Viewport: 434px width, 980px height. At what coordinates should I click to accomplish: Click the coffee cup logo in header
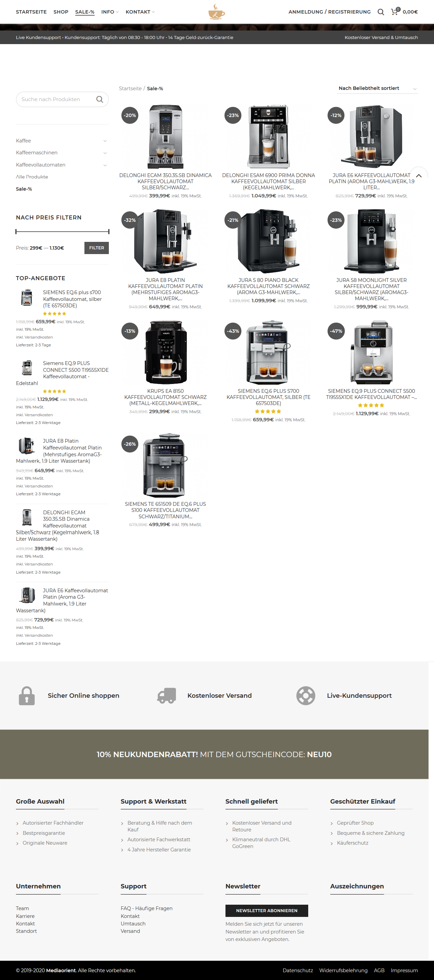[216, 12]
